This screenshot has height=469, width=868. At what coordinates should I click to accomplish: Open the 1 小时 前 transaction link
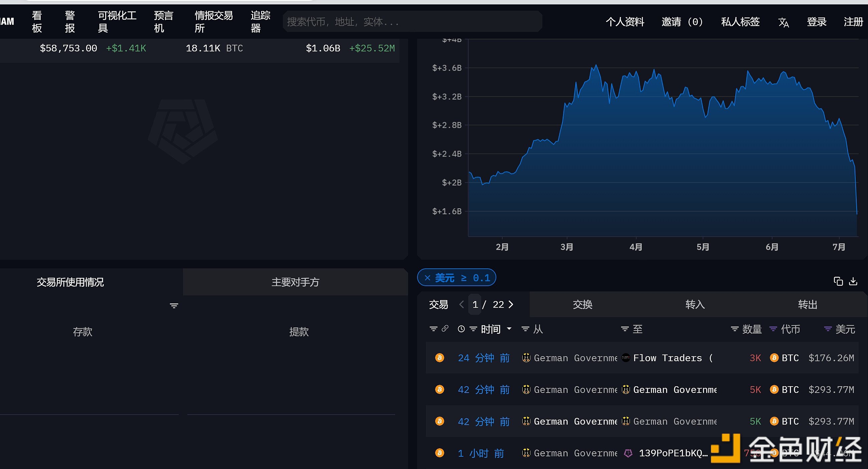tap(481, 453)
